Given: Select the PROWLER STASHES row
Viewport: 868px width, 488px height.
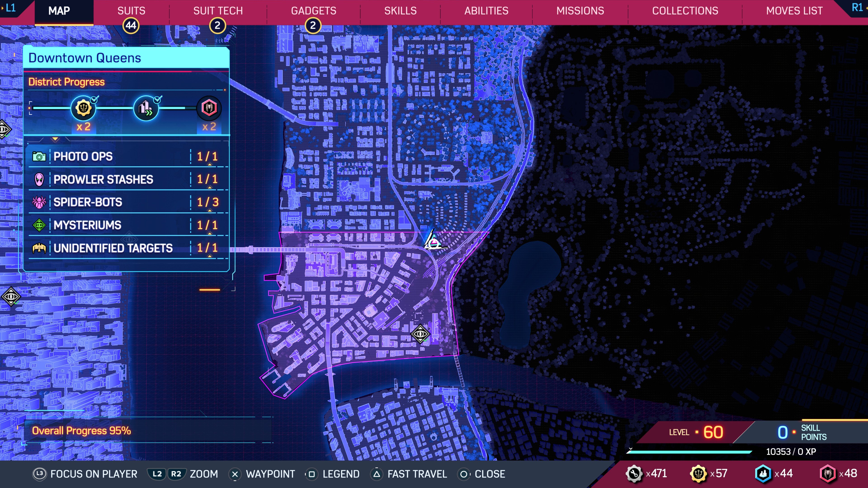Looking at the screenshot, I should pyautogui.click(x=128, y=180).
